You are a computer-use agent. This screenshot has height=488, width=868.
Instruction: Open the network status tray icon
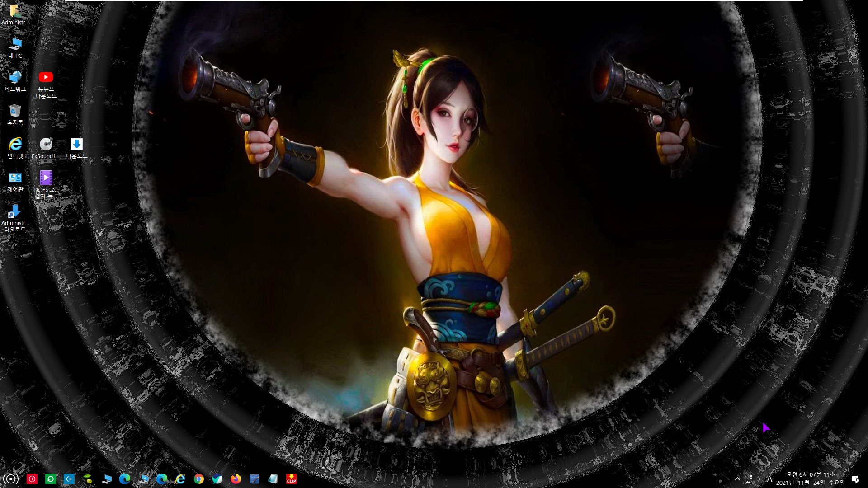(748, 479)
